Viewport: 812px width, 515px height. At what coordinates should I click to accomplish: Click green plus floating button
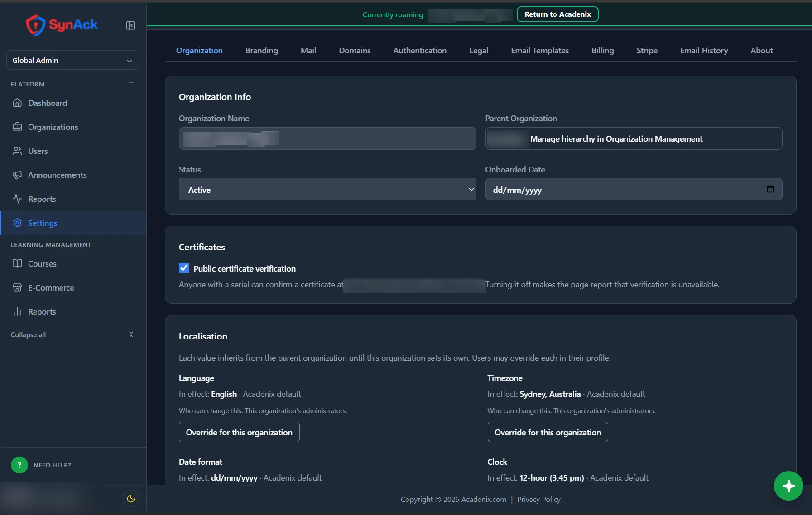coord(788,486)
